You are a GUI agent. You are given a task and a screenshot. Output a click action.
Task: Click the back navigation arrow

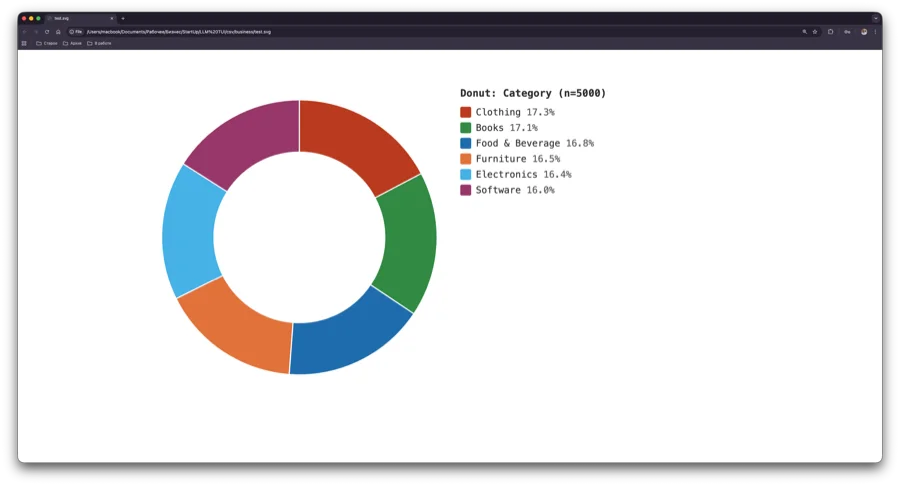(24, 32)
